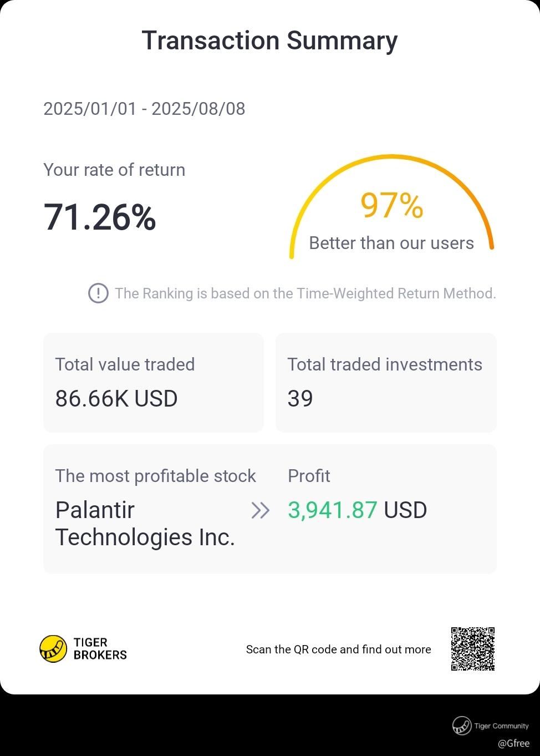Click the Tiger Community label text

(501, 725)
